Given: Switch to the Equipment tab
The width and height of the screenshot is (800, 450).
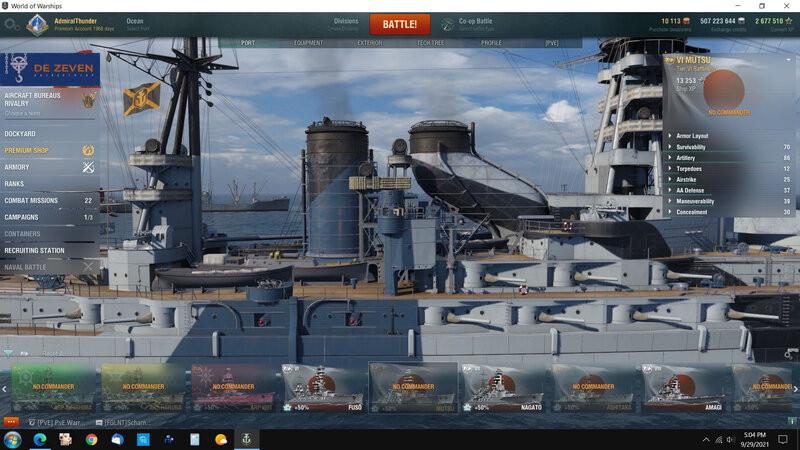Looking at the screenshot, I should coord(308,43).
